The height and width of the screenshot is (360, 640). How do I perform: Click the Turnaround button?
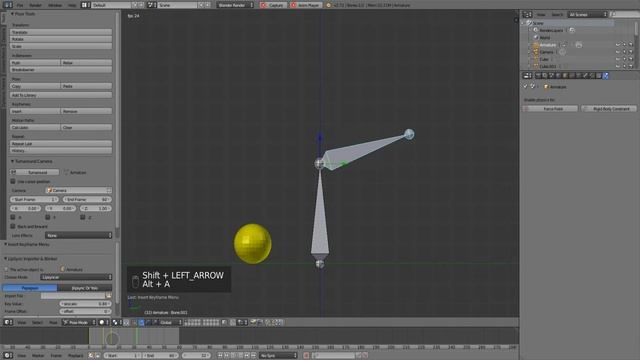click(x=35, y=172)
